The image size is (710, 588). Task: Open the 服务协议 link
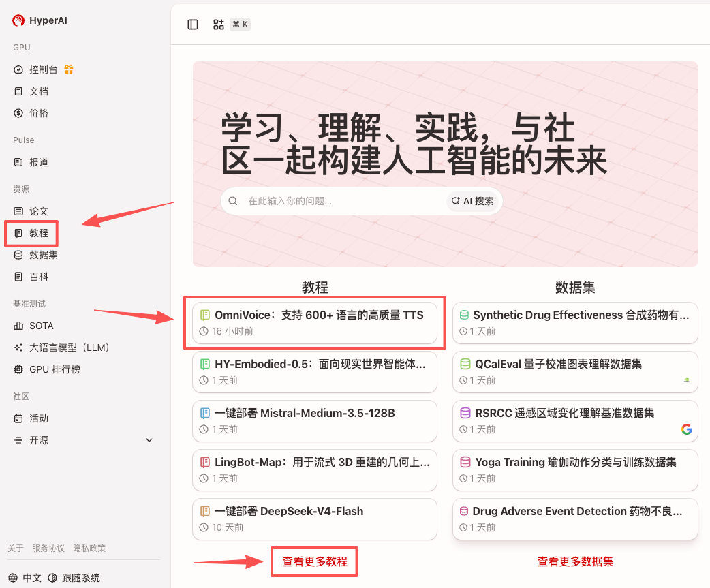pyautogui.click(x=48, y=548)
